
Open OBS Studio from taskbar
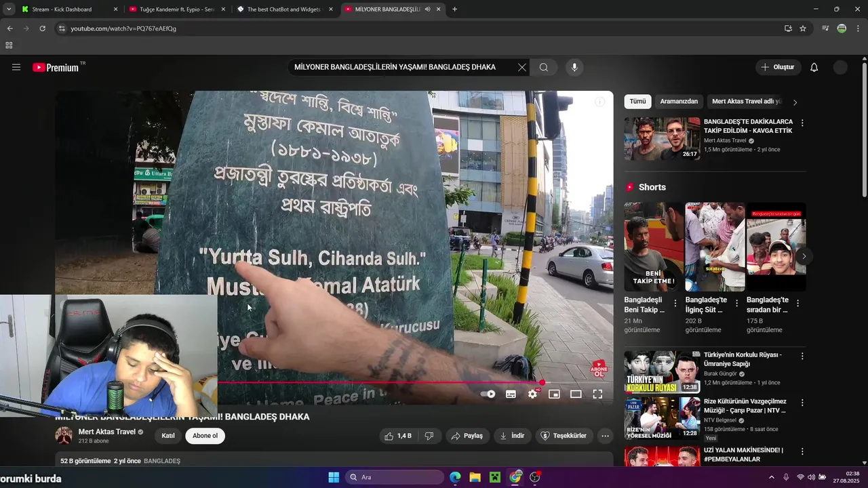[x=535, y=477]
